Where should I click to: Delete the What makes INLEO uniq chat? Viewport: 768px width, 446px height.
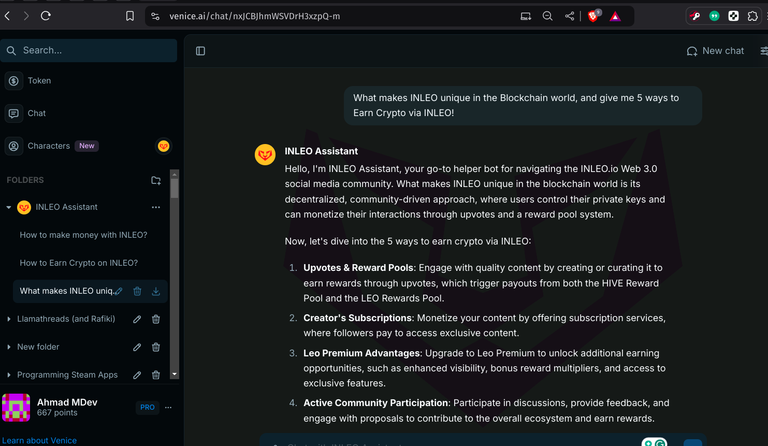pos(137,291)
